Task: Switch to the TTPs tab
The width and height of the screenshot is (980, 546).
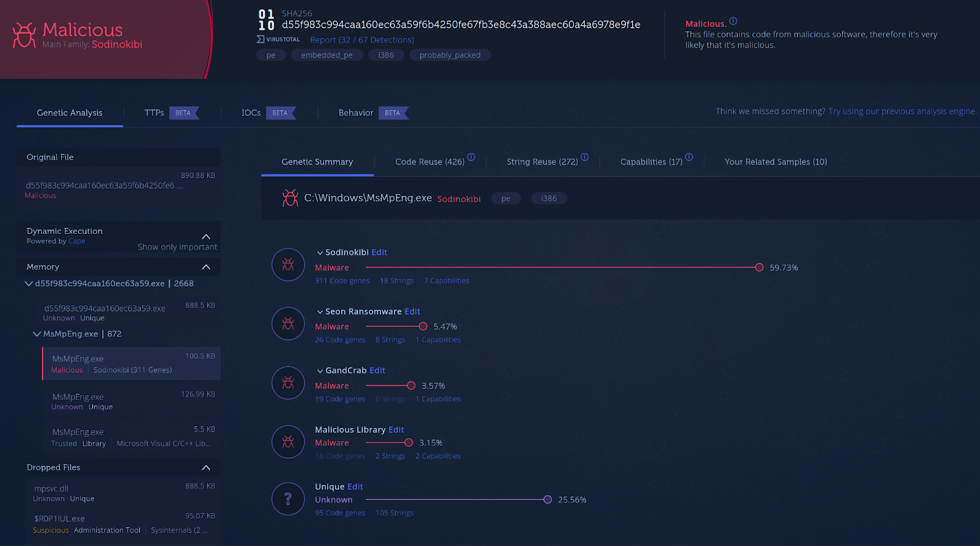Action: (x=154, y=113)
